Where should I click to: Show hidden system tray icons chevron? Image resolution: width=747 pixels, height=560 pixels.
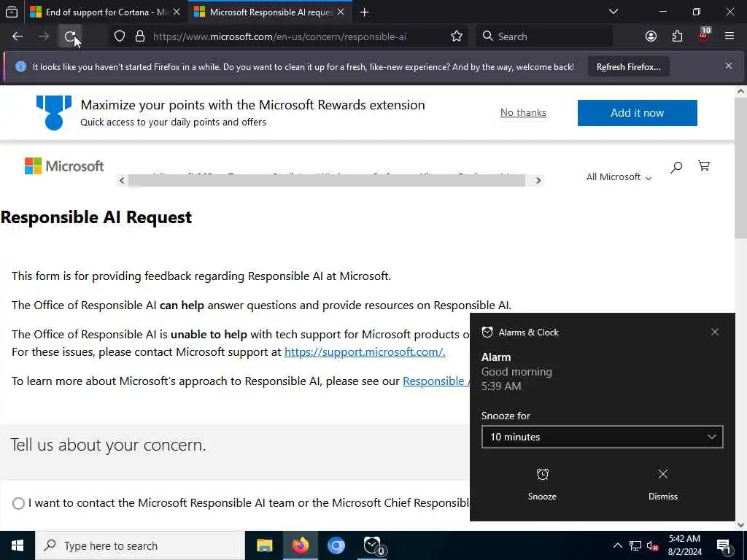click(617, 545)
